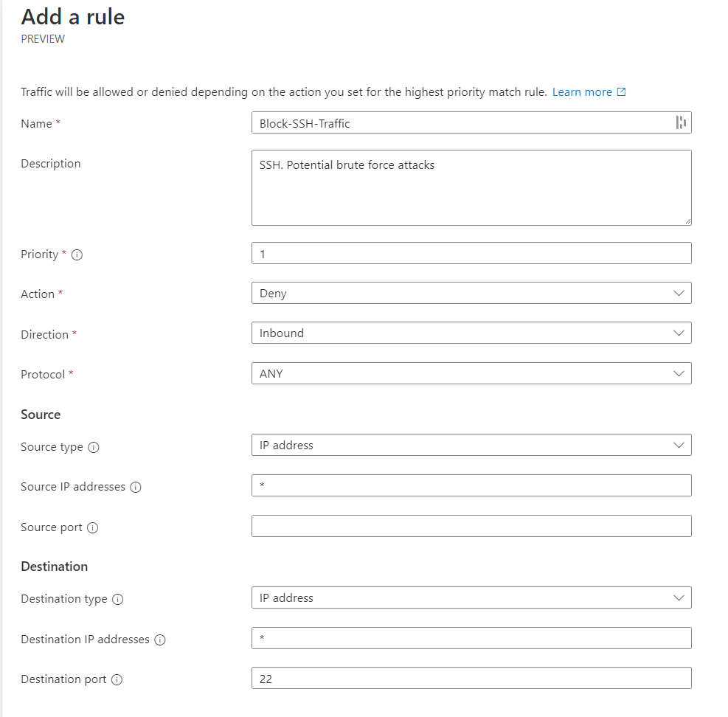Click into the Description text area
728x717 pixels.
[471, 188]
